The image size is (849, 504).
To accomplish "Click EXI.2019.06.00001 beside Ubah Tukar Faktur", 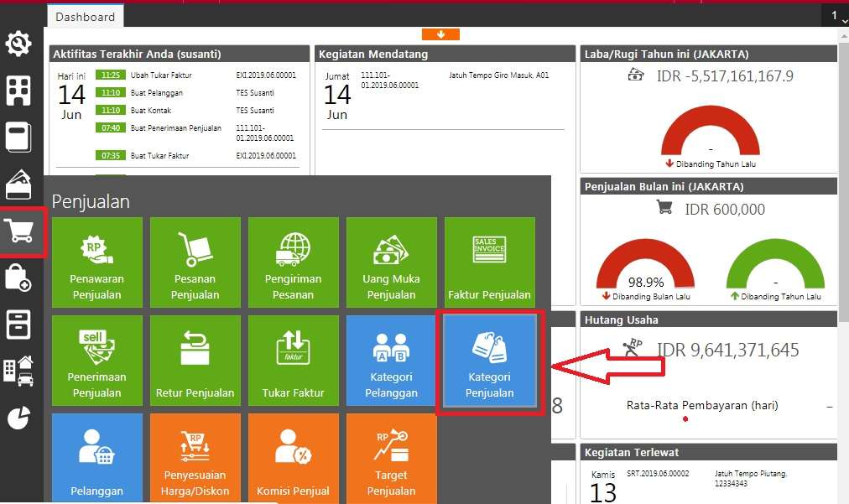I will (x=266, y=75).
